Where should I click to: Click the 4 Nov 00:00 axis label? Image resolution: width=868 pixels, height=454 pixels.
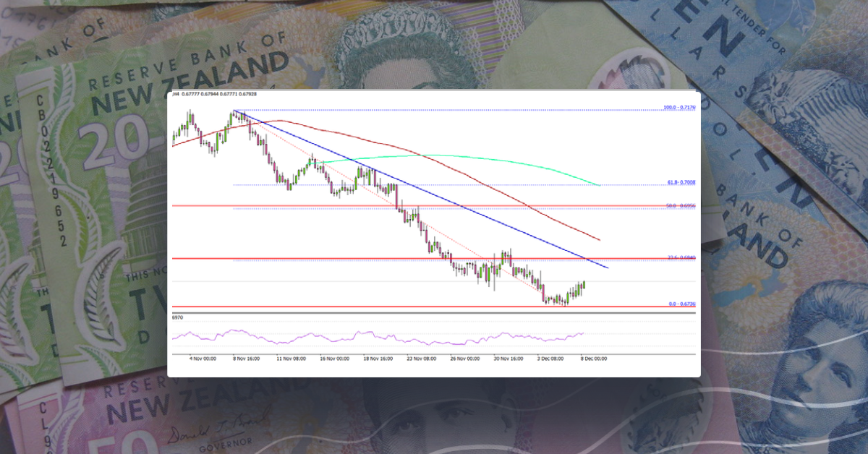pyautogui.click(x=203, y=357)
